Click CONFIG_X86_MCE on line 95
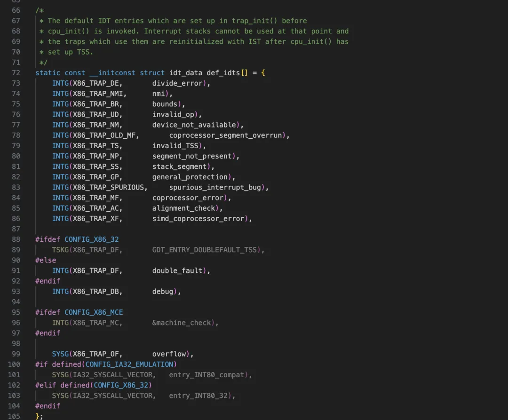Screen dimensions: 508x420 click(x=94, y=312)
